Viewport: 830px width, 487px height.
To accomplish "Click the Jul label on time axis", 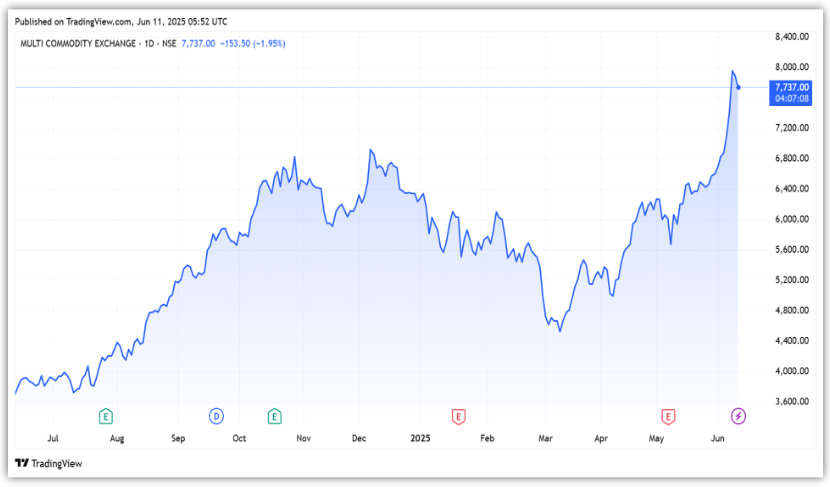I will click(53, 438).
